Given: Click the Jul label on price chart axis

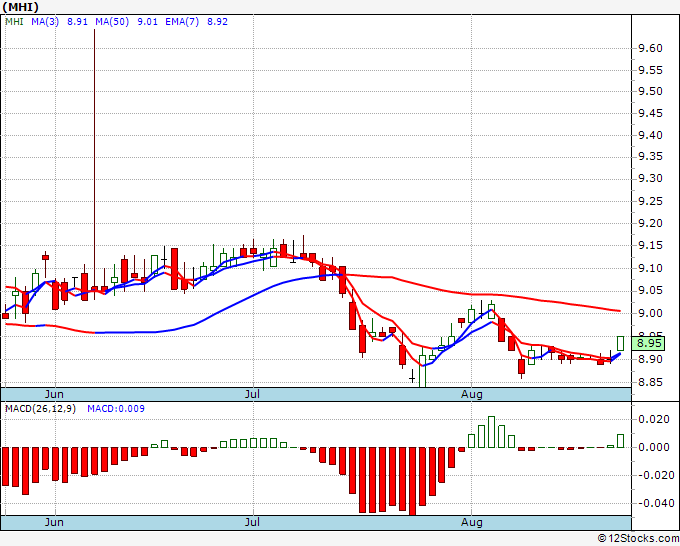Looking at the screenshot, I should coord(252,394).
